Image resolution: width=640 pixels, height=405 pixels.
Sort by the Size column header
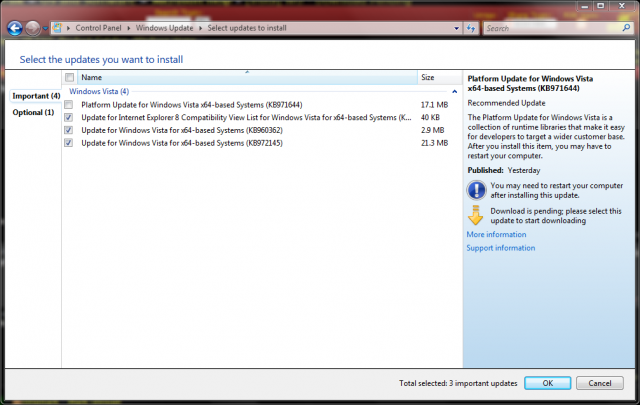pos(439,77)
